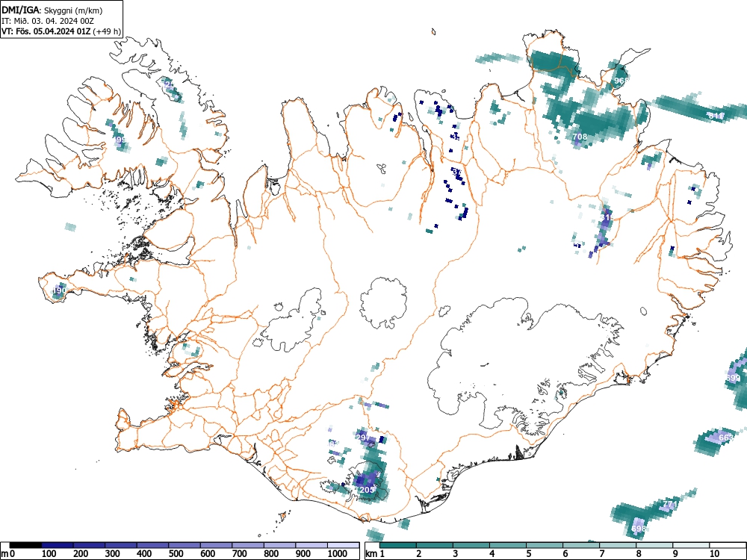The image size is (747, 560).
Task: Select the 1000 label on the metre scale
Action: (338, 554)
